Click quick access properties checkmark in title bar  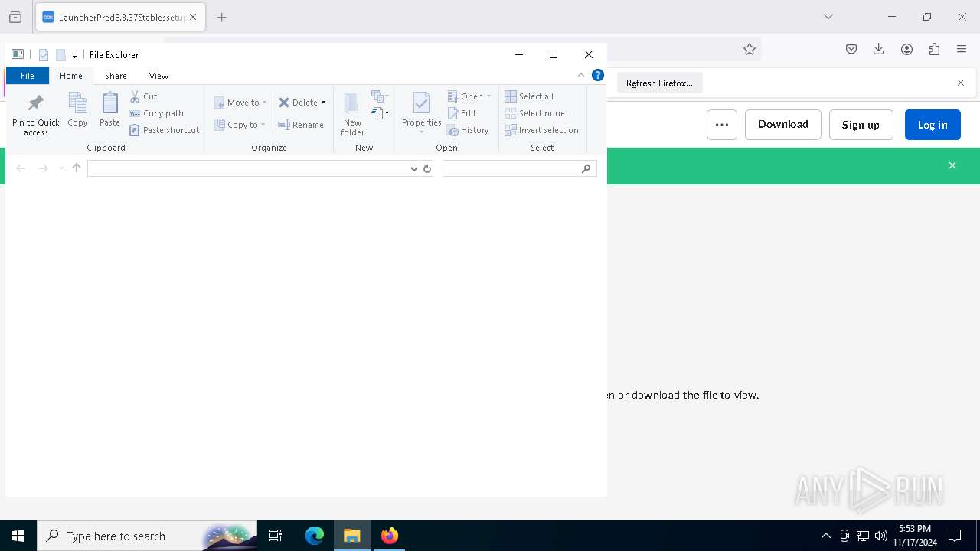click(44, 55)
